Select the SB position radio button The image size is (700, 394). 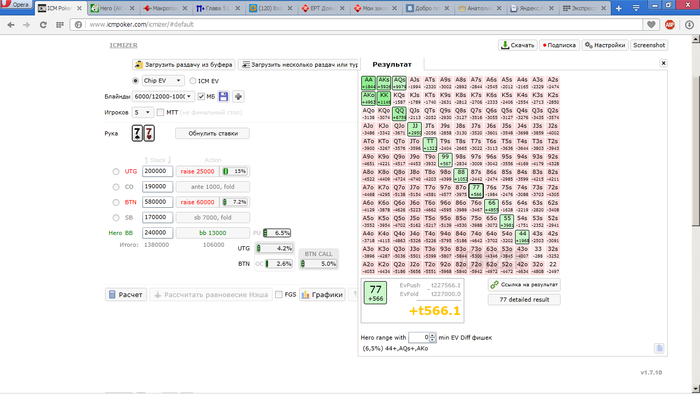point(116,218)
